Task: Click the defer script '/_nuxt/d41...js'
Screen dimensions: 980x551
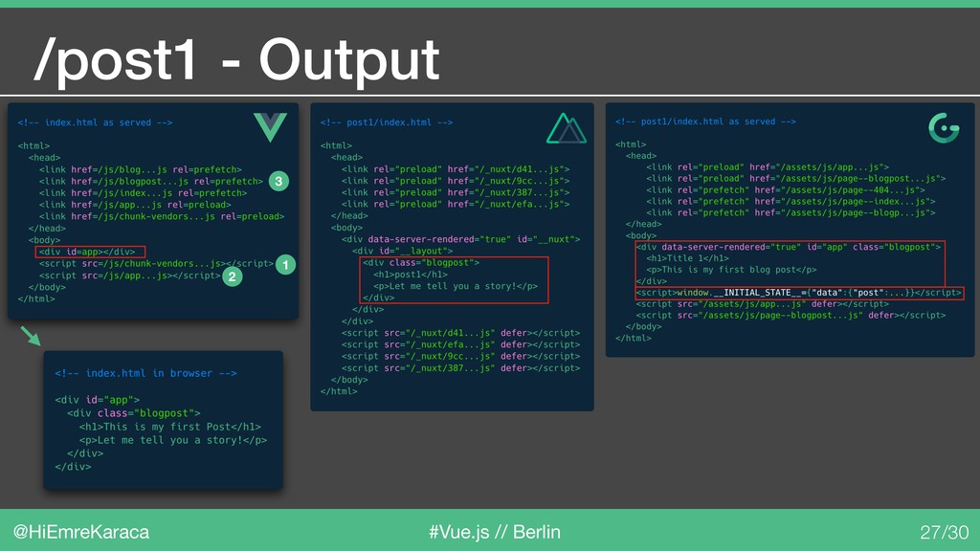Action: [460, 333]
